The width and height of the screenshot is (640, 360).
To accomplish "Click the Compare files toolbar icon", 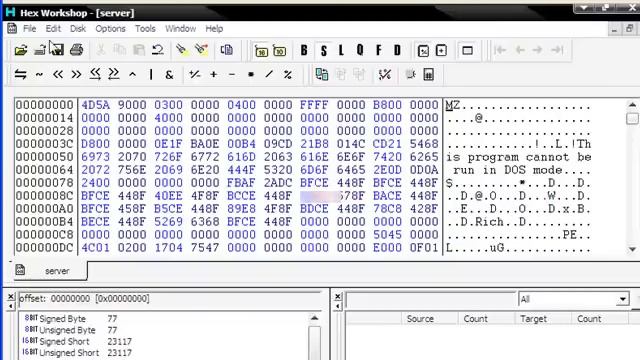I will click(x=227, y=50).
